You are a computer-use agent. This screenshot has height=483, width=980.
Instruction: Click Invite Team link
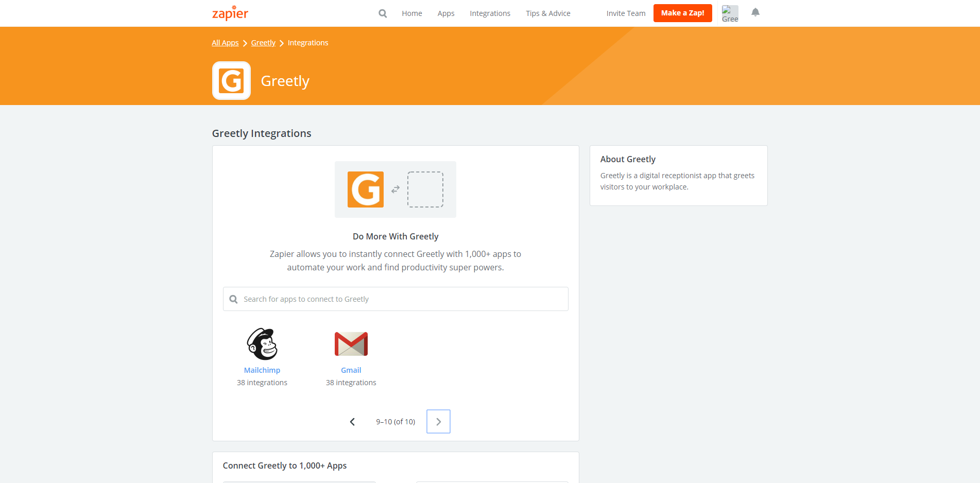click(x=626, y=13)
